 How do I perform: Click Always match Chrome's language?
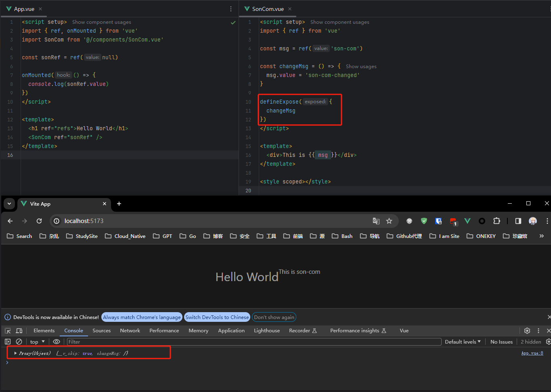tap(142, 317)
